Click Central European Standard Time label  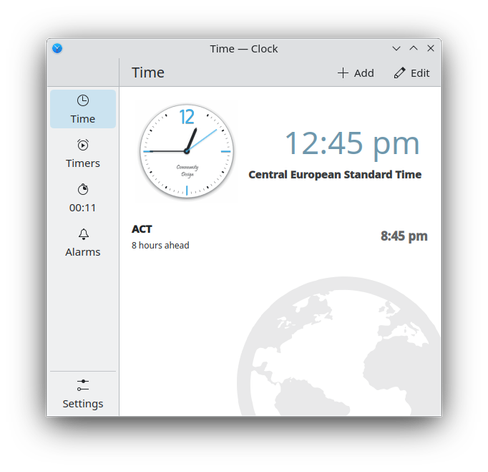(335, 174)
